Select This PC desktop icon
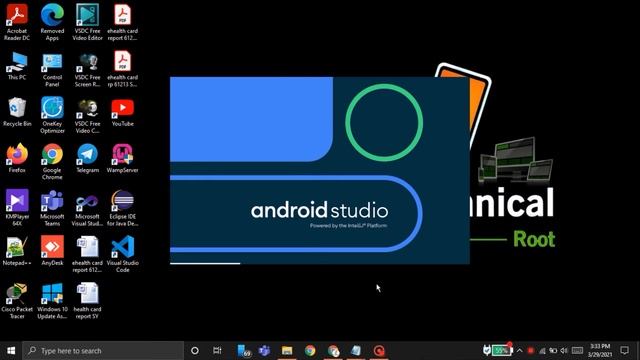 click(x=17, y=65)
